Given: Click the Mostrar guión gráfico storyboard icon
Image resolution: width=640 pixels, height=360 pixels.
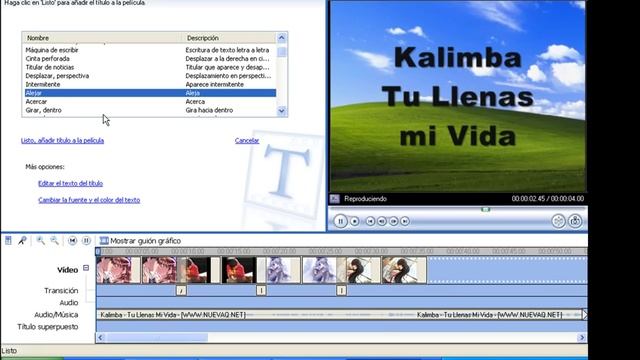Looking at the screenshot, I should point(104,240).
